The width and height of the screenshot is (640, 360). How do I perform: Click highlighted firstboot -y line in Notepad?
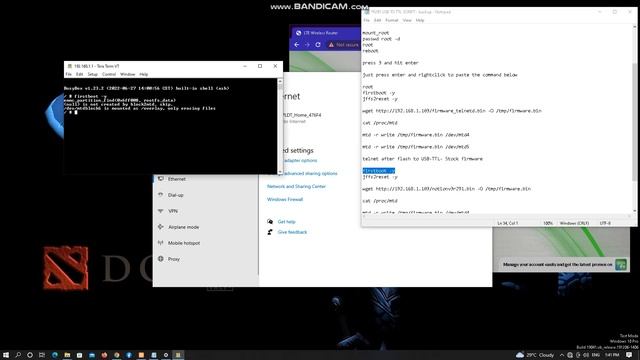click(379, 171)
